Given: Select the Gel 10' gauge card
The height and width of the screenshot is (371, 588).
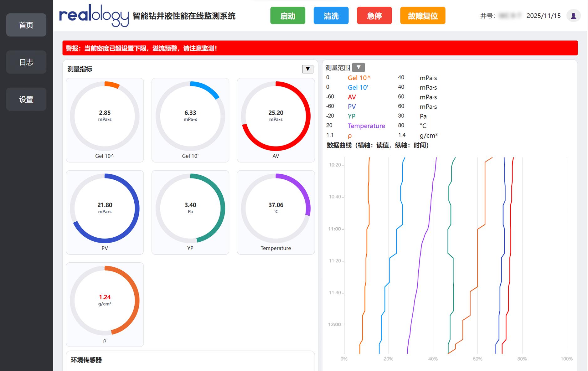Looking at the screenshot, I should 190,120.
